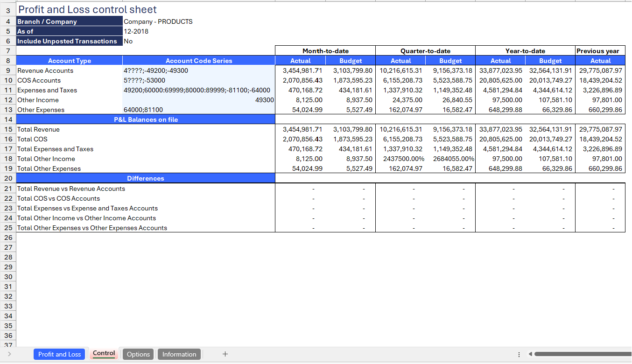Click the Company - PRODUCTS cell

[158, 21]
